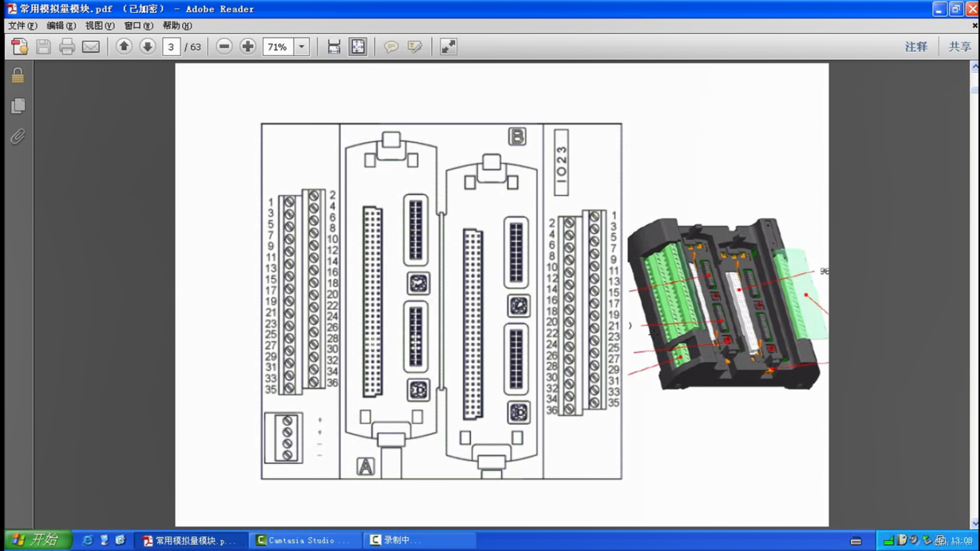The width and height of the screenshot is (980, 551).
Task: Zoom in with the plus button
Action: [248, 47]
